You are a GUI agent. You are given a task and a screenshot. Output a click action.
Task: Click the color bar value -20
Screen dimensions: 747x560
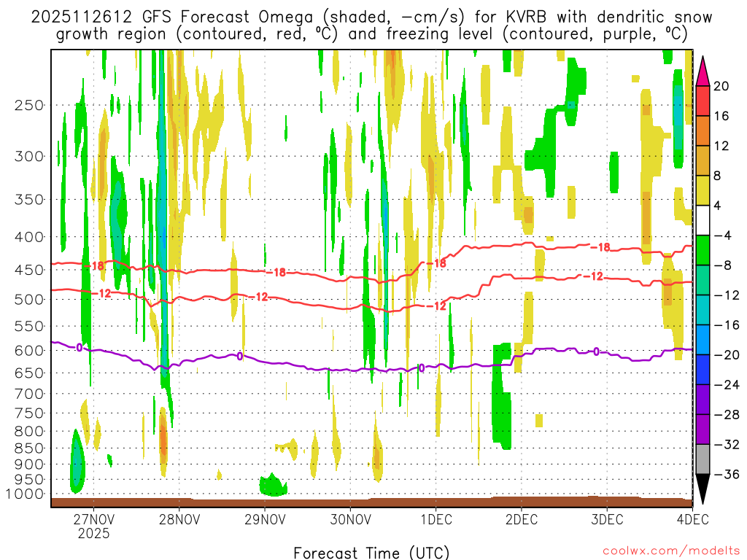click(x=727, y=355)
